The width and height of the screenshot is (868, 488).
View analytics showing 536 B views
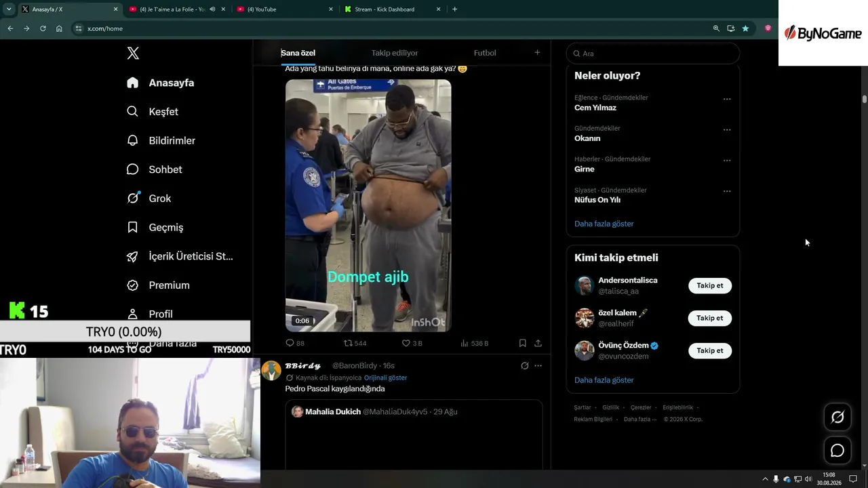pos(474,343)
